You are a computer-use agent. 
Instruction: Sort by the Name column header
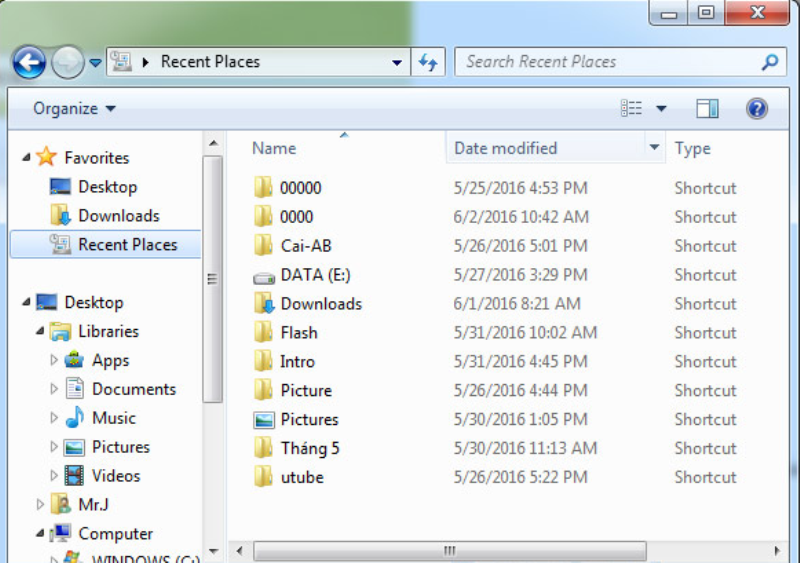pos(274,148)
